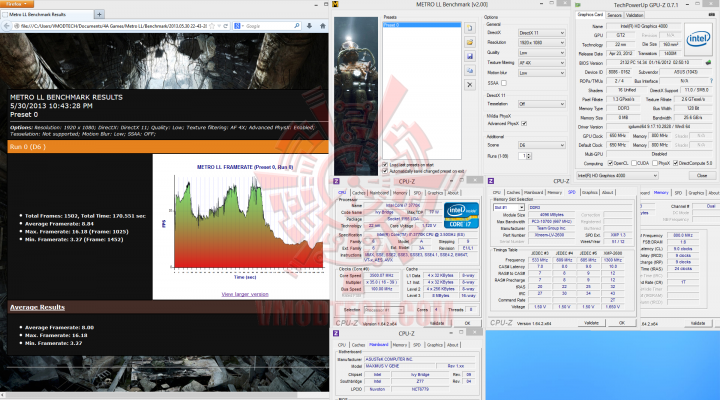Click the bookmark star in the address bar

coord(212,26)
